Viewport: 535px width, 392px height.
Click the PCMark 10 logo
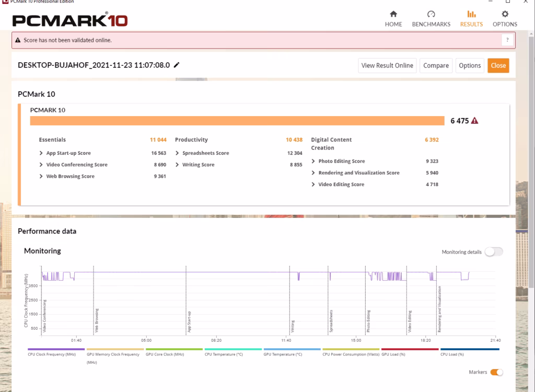click(x=70, y=20)
